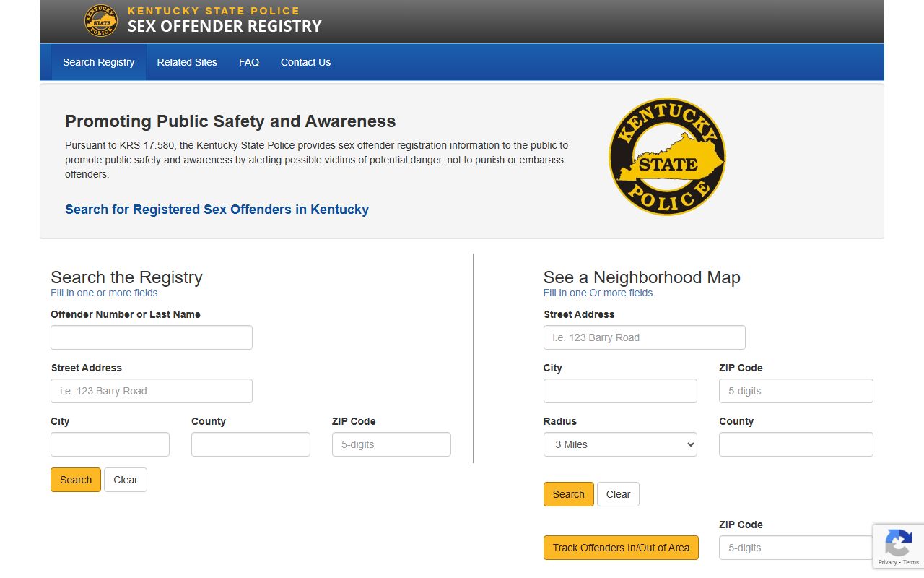The width and height of the screenshot is (924, 578).
Task: Click the large Kentucky State Police seal
Action: click(x=666, y=157)
